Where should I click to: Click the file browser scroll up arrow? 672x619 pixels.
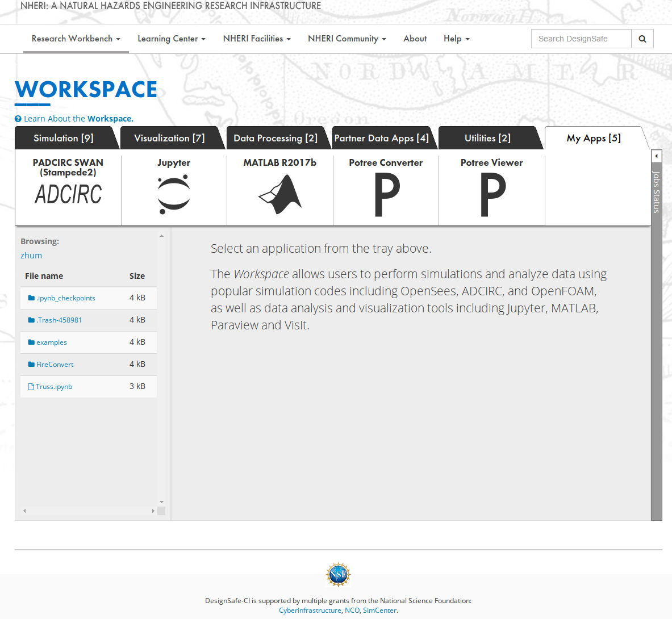tap(161, 236)
